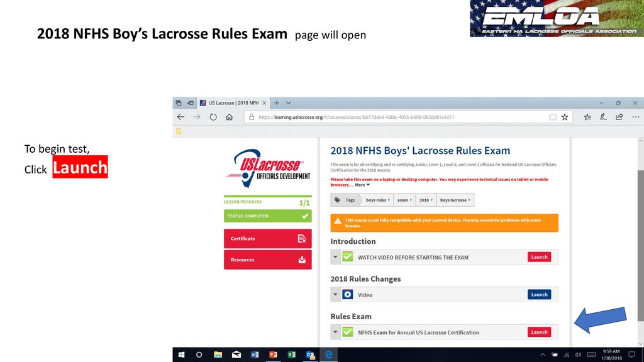Click the "LESSON PROGRESS" label
The image size is (644, 362).
coord(242,202)
